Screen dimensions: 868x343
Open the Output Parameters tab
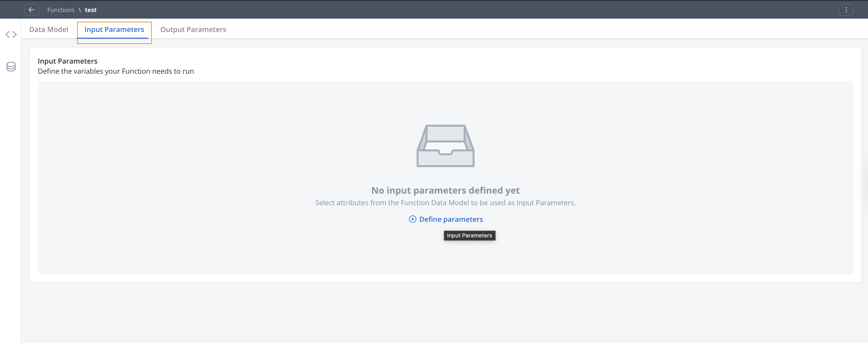coord(193,29)
